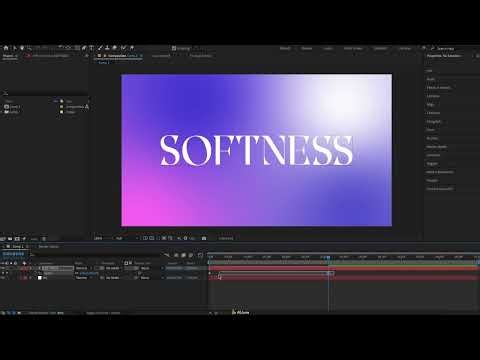Select the Roto Brush tool
480x360 pixels.
click(x=123, y=48)
